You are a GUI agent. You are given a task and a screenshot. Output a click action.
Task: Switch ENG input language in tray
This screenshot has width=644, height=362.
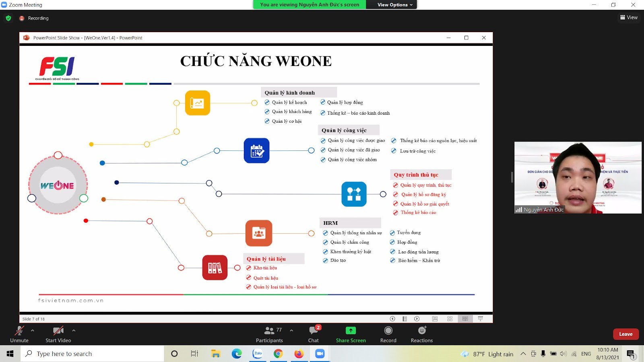point(586,354)
